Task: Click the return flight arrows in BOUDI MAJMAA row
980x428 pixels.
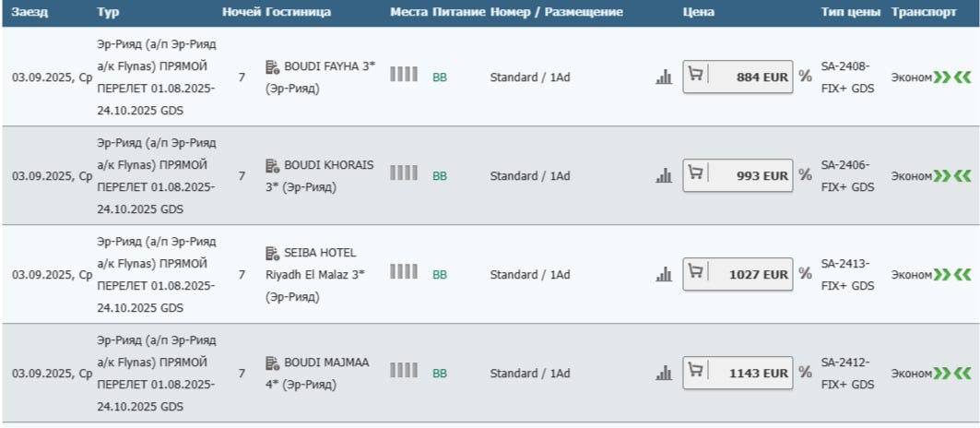Action: pos(963,374)
